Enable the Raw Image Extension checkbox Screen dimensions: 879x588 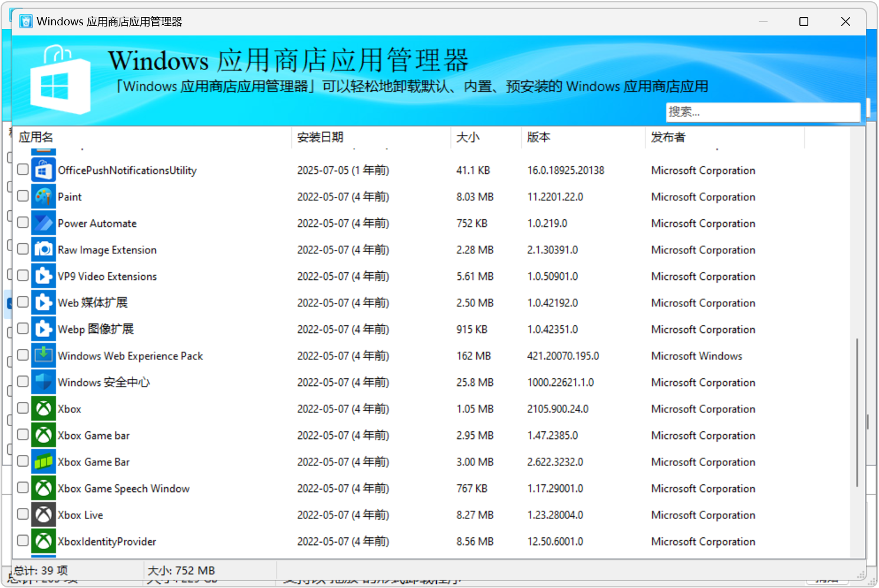tap(23, 249)
